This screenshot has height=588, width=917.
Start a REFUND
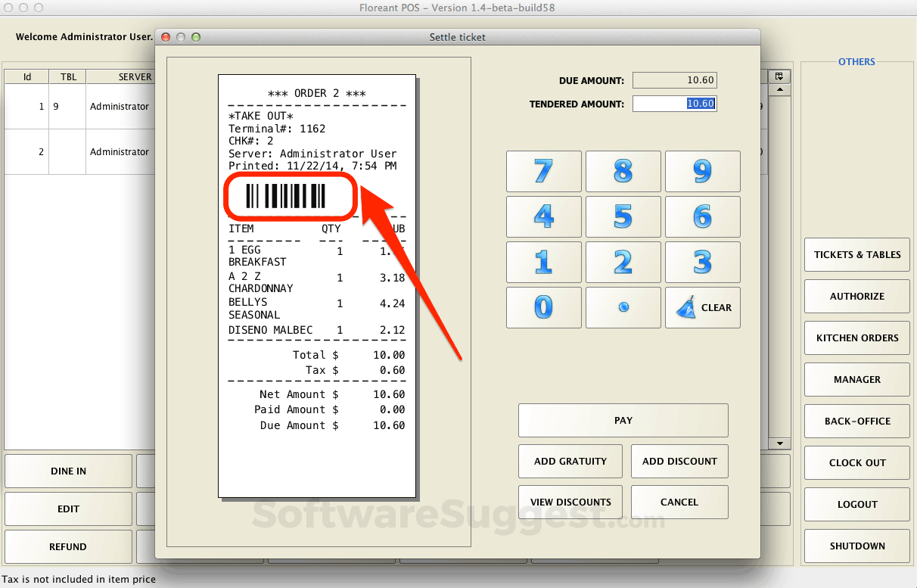[x=68, y=546]
